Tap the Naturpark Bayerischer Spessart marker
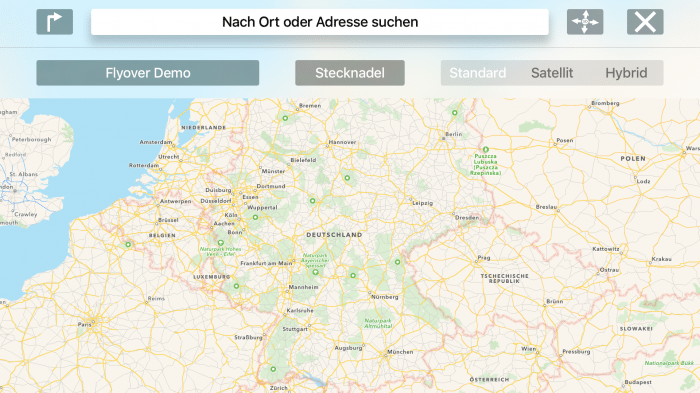The image size is (700, 393). click(316, 272)
